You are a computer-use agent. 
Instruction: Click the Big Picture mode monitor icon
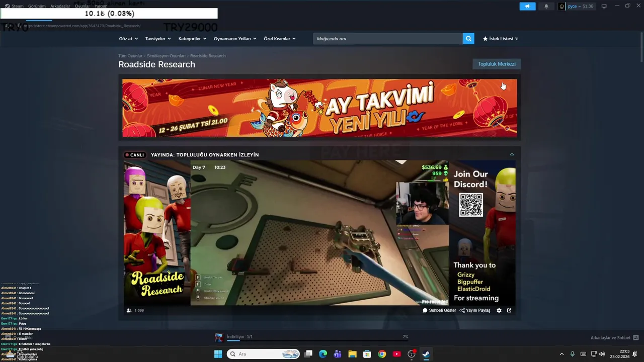point(604,6)
